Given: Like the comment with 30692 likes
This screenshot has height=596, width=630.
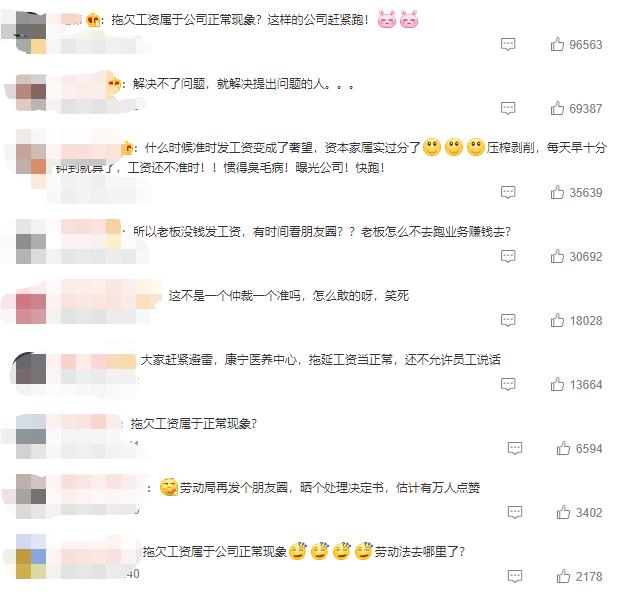Looking at the screenshot, I should pos(557,256).
